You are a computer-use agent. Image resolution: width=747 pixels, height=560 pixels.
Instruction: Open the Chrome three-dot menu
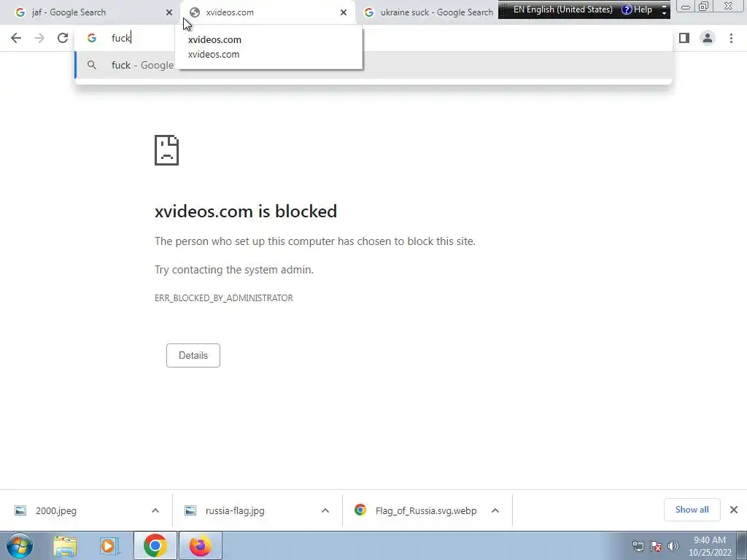tap(731, 38)
